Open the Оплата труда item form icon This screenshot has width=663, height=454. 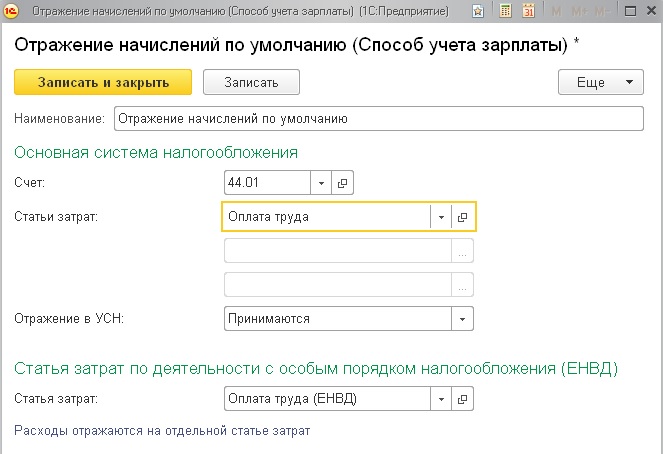click(x=463, y=217)
